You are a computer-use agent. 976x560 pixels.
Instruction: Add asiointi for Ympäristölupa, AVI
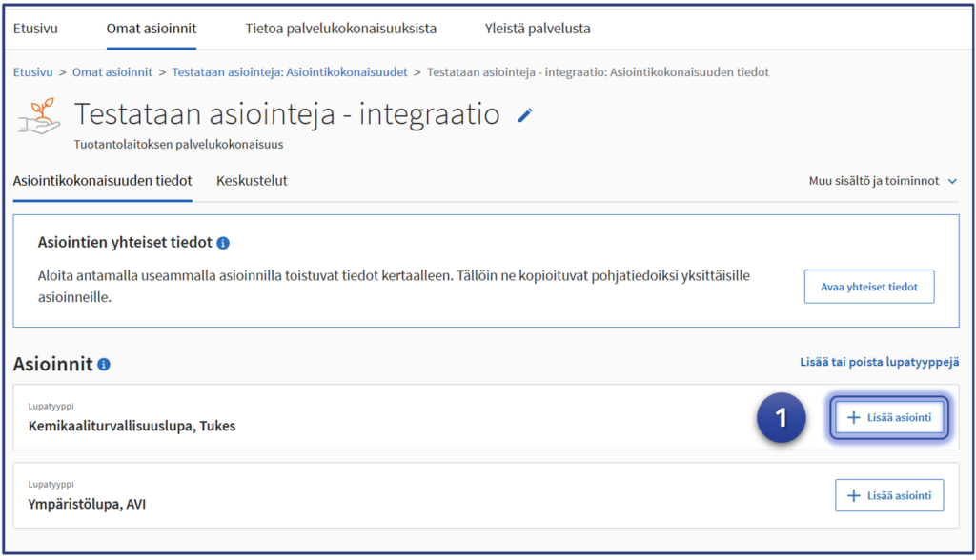889,495
